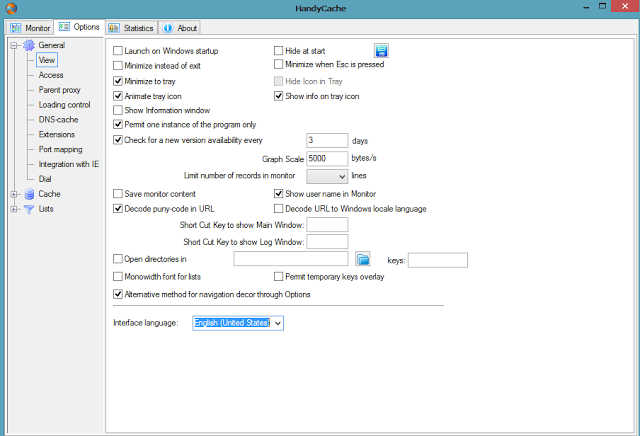Enable Launch on Windows startup

click(118, 51)
